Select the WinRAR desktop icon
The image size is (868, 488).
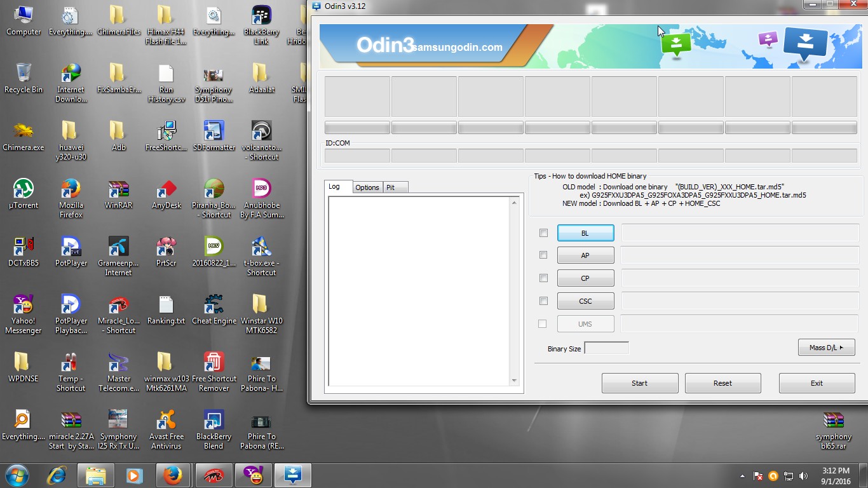point(119,193)
